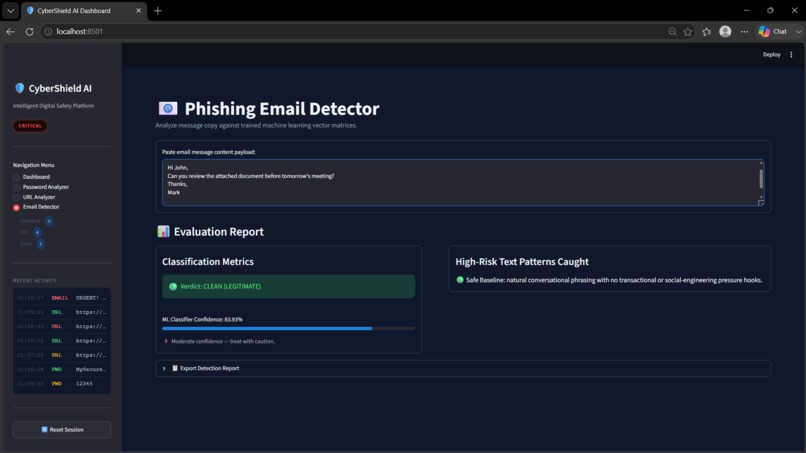
Task: Click the High-Risk Text Patterns Caught heading
Action: coord(522,262)
